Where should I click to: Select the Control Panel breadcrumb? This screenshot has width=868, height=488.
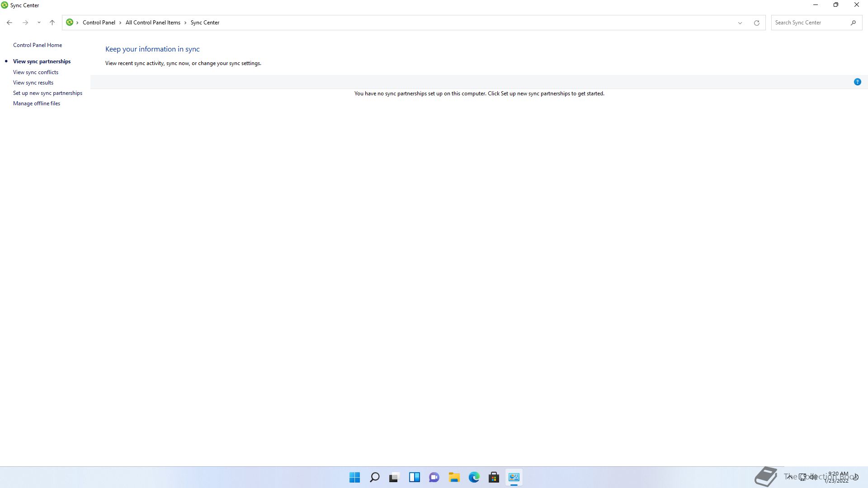(x=99, y=23)
